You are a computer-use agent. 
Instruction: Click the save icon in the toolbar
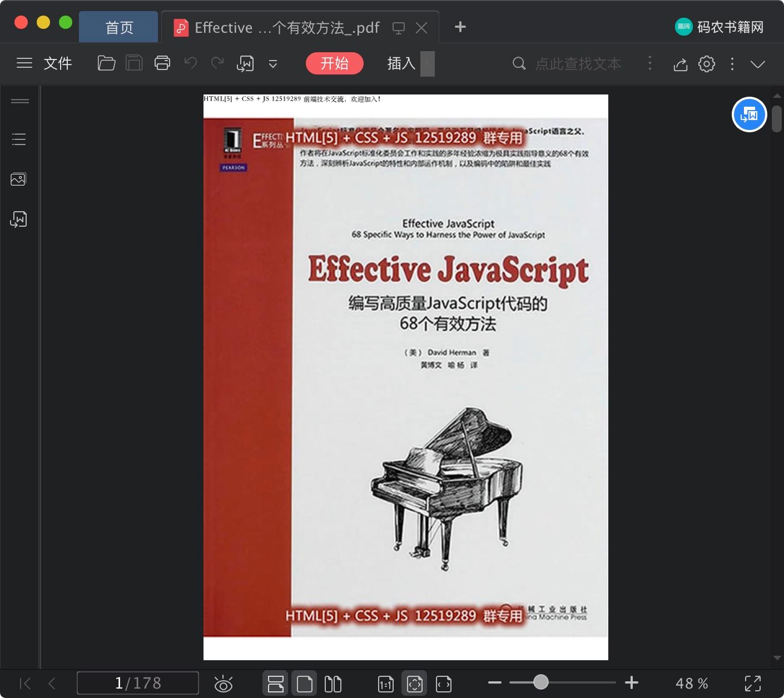(x=134, y=63)
